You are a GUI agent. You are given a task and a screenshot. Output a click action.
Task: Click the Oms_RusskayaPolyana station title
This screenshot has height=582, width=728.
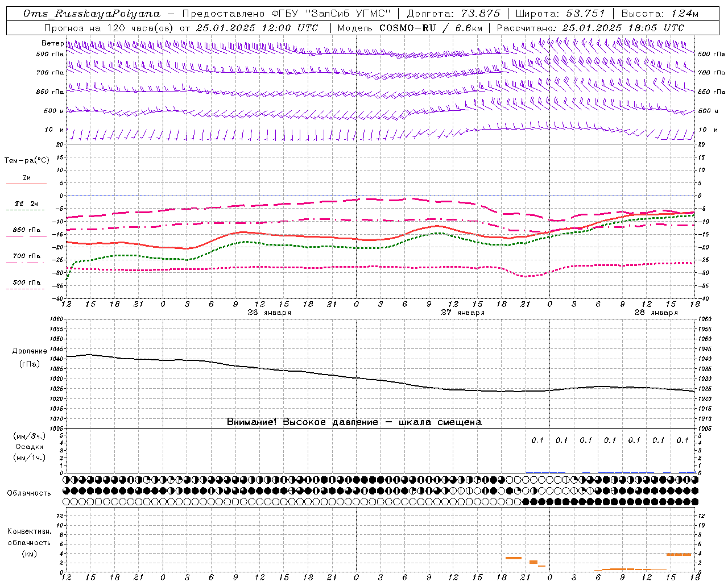click(92, 14)
